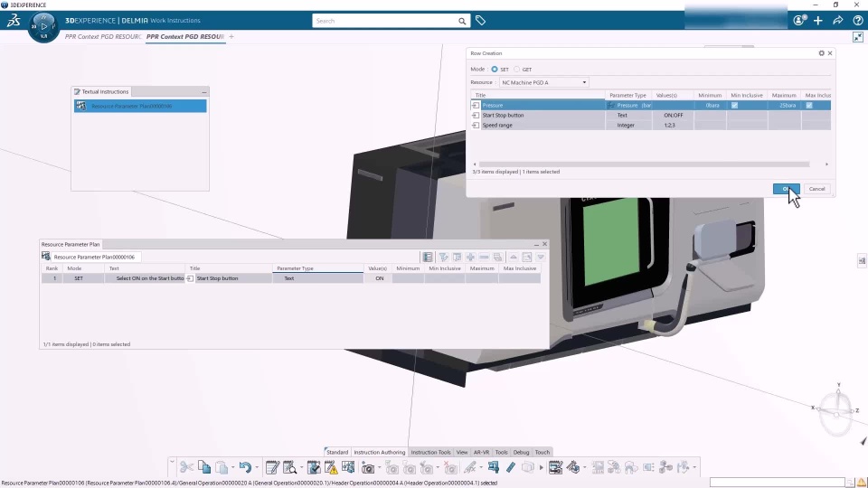This screenshot has width=868, height=488.
Task: Click the notepad icon with yellow warning triangle
Action: (x=331, y=467)
